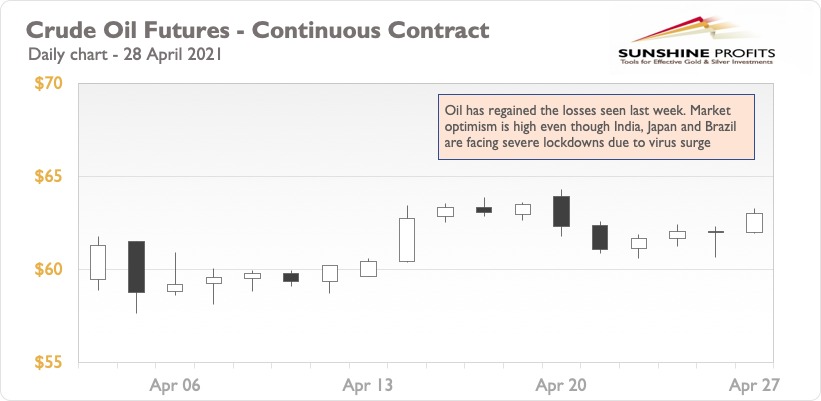Click the $65 price axis label

point(48,176)
